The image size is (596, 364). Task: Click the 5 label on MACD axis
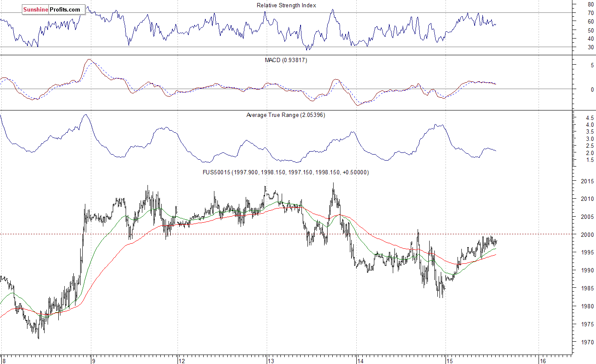(592, 66)
